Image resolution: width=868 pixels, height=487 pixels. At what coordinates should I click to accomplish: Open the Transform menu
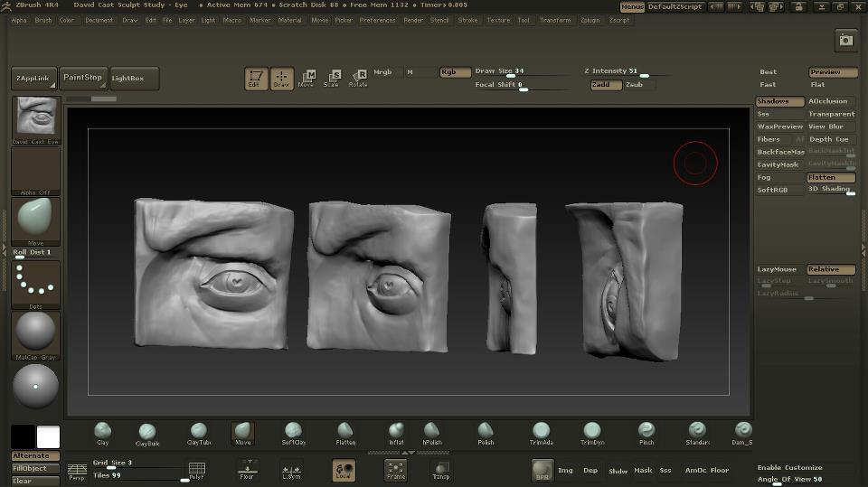555,21
